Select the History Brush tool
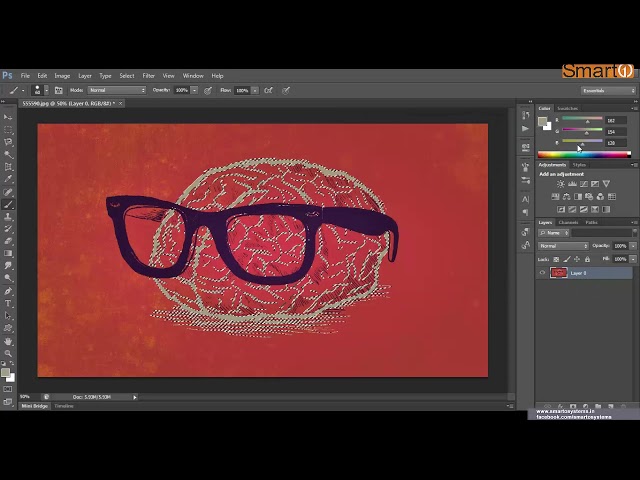Image resolution: width=640 pixels, height=480 pixels. pyautogui.click(x=8, y=229)
